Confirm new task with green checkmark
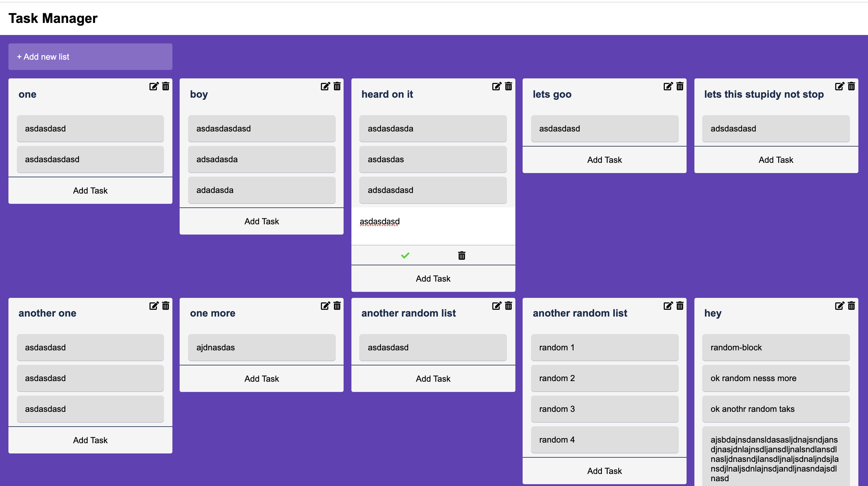This screenshot has height=486, width=868. (x=405, y=255)
